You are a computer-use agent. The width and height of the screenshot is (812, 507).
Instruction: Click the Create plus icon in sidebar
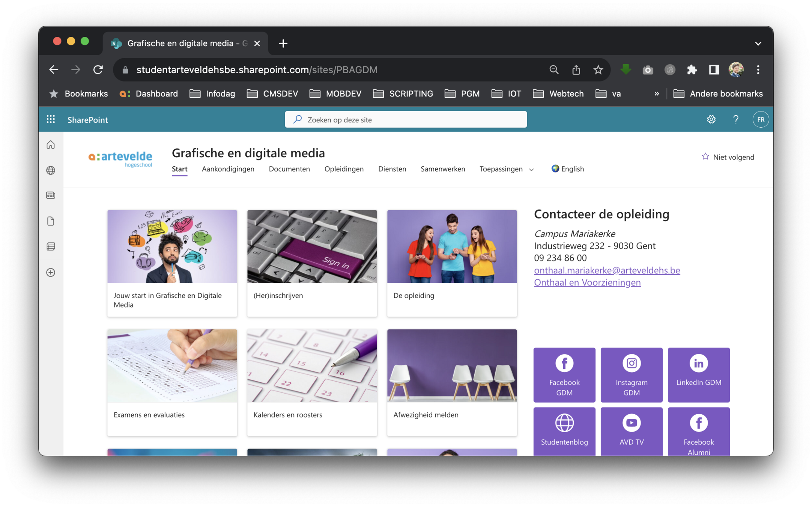(x=51, y=272)
